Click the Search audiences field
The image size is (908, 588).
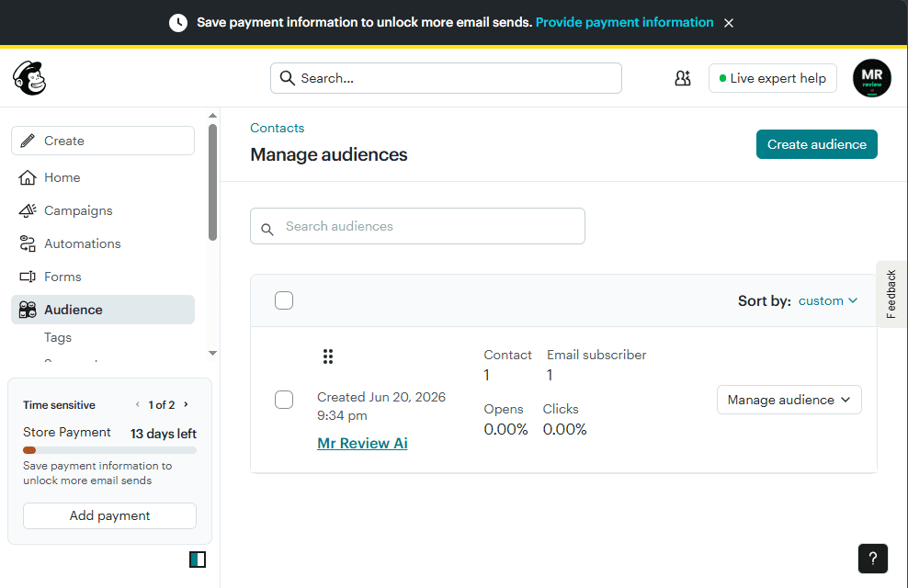pyautogui.click(x=417, y=226)
